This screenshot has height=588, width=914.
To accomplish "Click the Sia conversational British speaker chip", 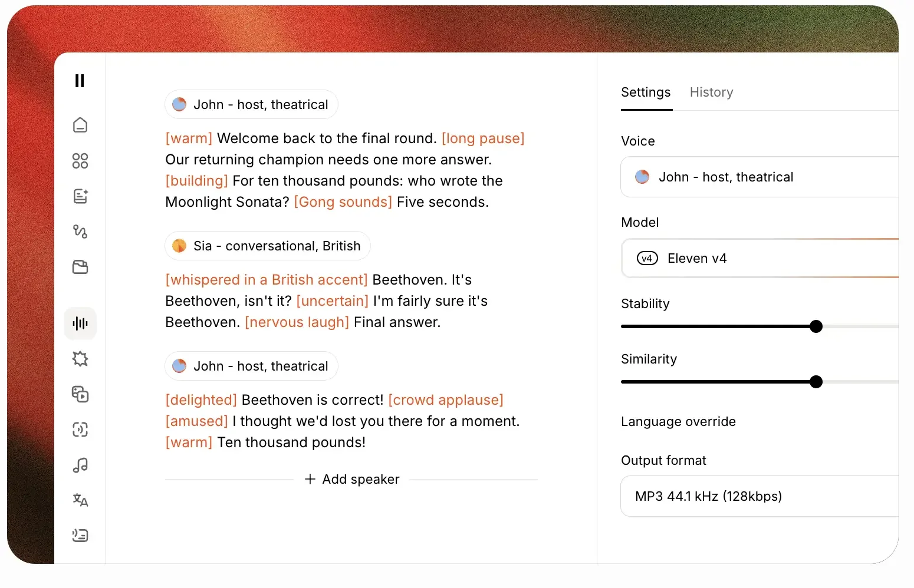I will coord(268,246).
